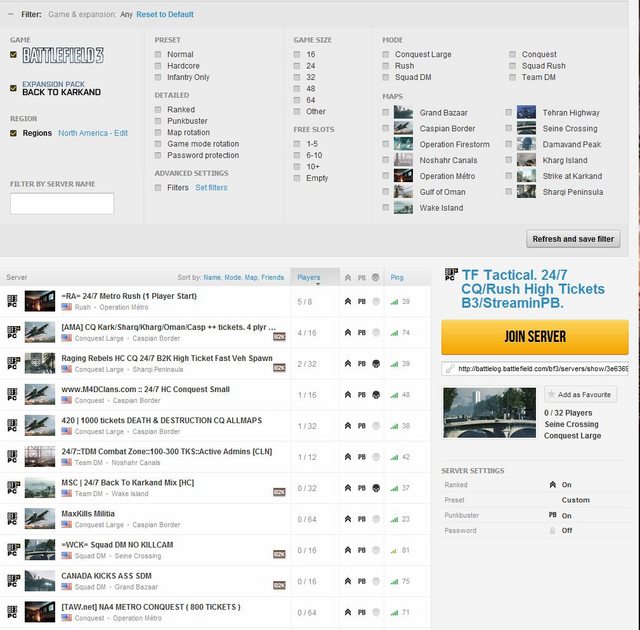The image size is (640, 630).
Task: Click the Gulf of Oman map icon
Action: [403, 192]
